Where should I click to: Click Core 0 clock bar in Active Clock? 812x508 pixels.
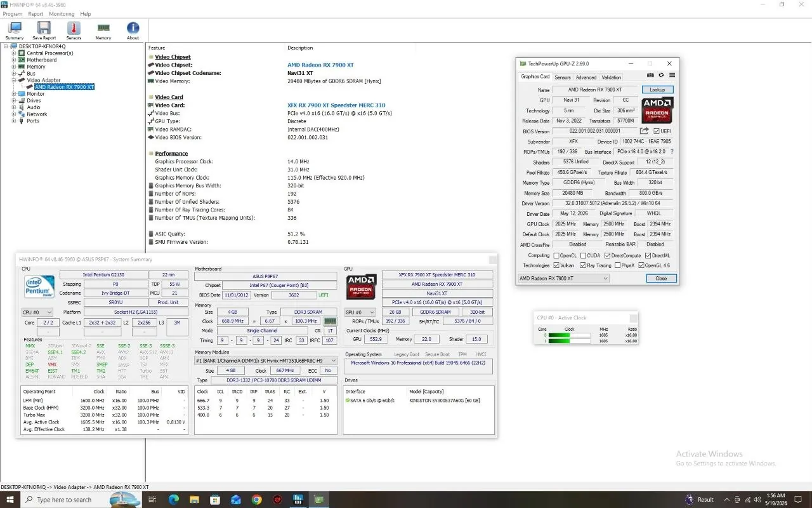click(569, 335)
